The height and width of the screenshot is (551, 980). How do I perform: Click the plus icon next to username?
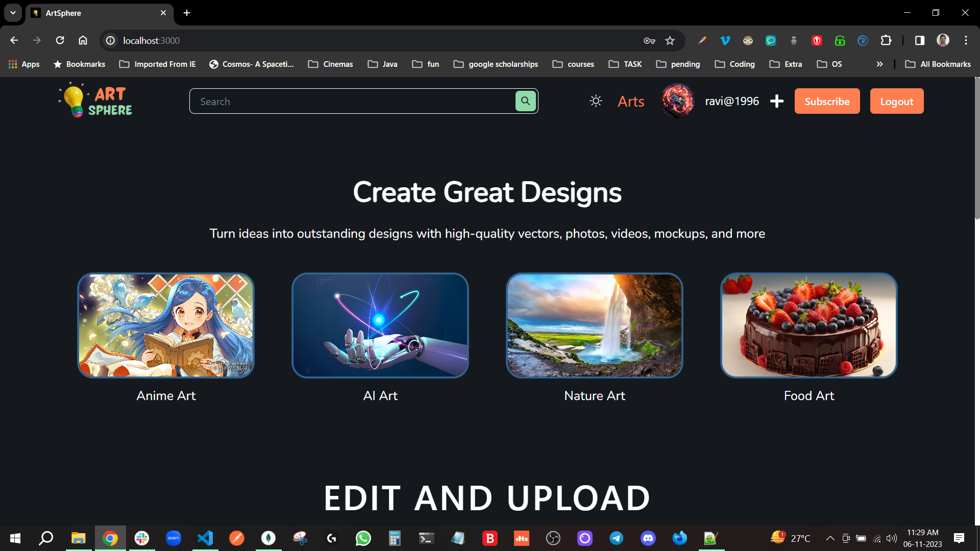(x=777, y=101)
